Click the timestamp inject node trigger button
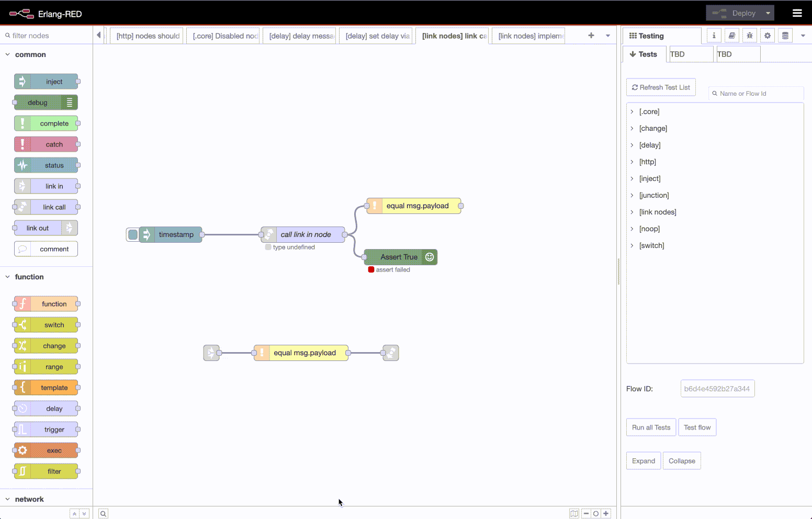This screenshot has width=812, height=519. pyautogui.click(x=132, y=234)
